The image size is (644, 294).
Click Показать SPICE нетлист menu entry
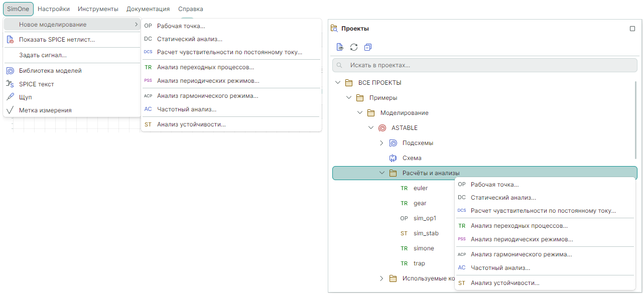click(x=56, y=40)
